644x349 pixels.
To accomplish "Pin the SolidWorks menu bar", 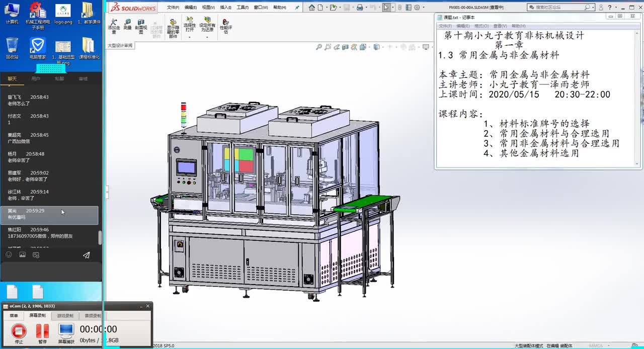I will tap(297, 8).
